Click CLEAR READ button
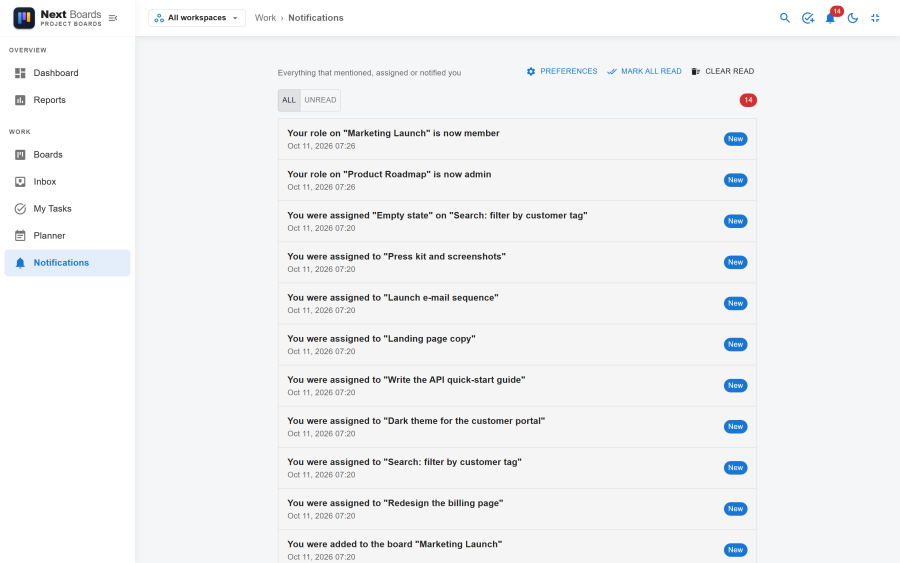Screen dimensions: 900x563 (x=722, y=71)
